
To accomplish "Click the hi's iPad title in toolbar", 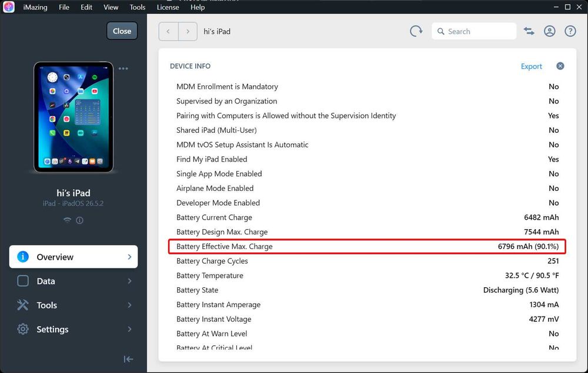I will pos(217,32).
